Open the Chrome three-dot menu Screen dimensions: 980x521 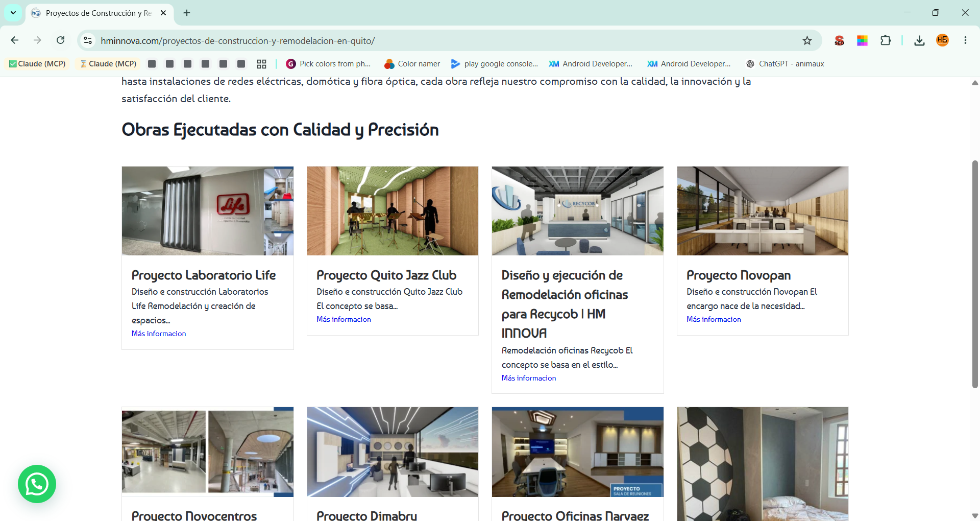(965, 40)
